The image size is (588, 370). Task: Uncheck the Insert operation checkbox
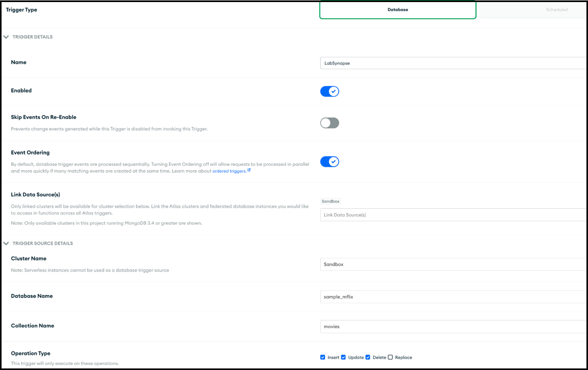point(323,358)
